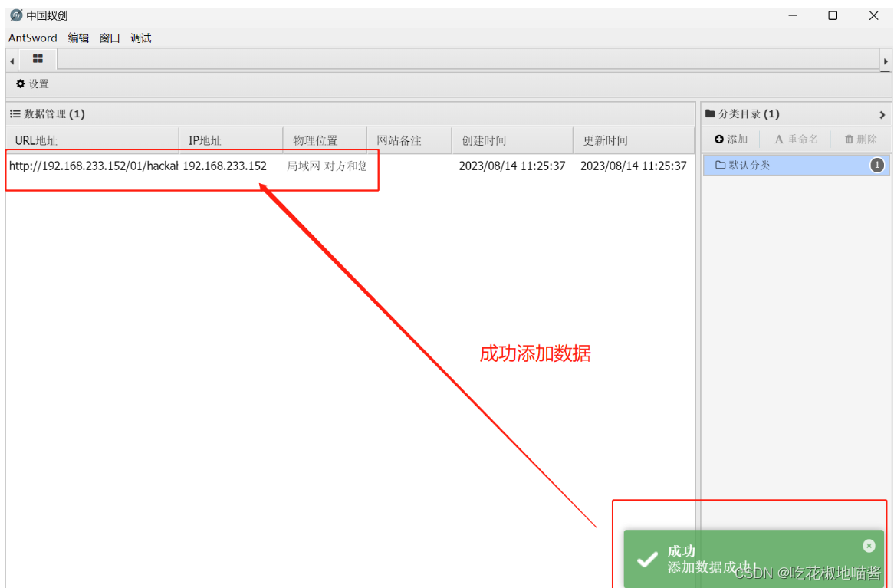The image size is (894, 588).
Task: Sort by 更新时间 column header
Action: tap(633, 140)
